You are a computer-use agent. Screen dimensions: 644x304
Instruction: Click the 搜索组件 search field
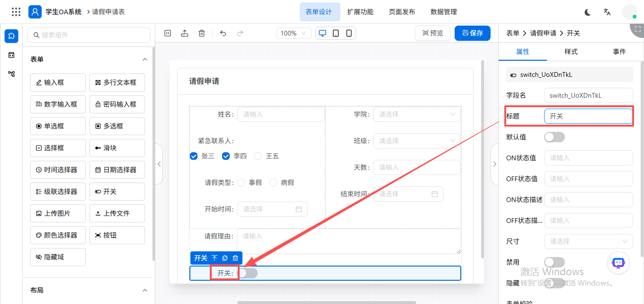click(89, 35)
